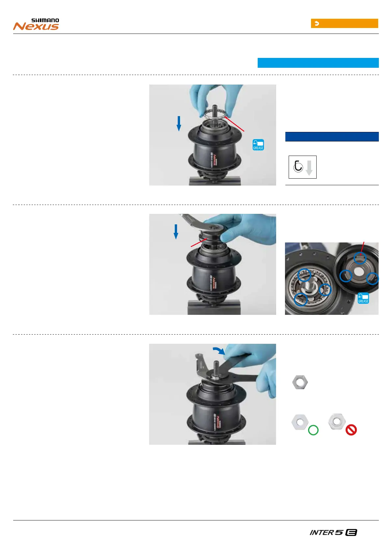Open the photo with two wrenches tightening
The width and height of the screenshot is (392, 554).
pyautogui.click(x=213, y=394)
